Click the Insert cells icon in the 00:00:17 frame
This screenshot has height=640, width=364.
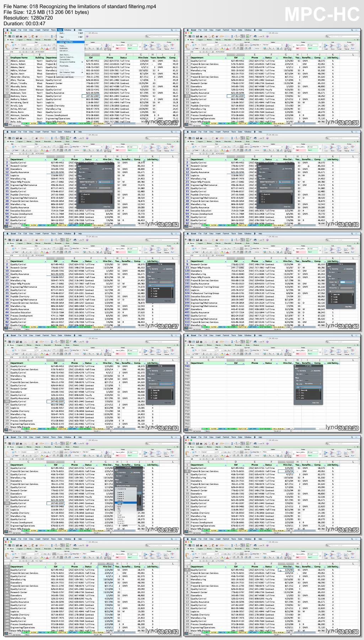(x=145, y=46)
